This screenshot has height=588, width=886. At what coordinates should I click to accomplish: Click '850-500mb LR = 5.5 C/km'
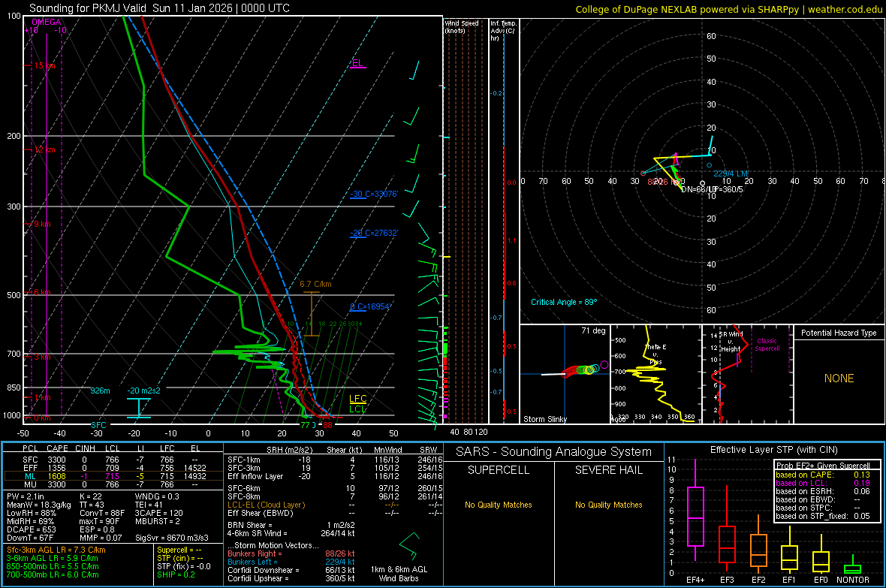pyautogui.click(x=53, y=566)
